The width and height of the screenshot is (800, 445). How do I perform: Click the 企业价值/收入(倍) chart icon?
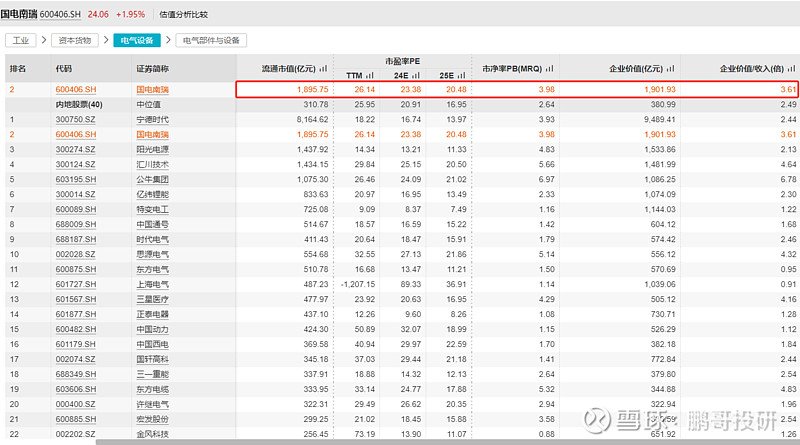pos(791,68)
